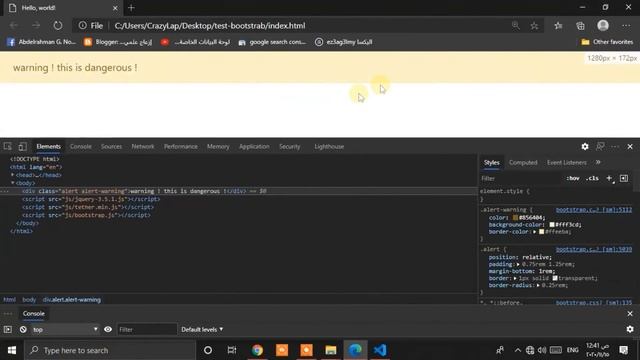Expand the border-color shorthand property
Viewport: 640px width, 360px height.
[535, 231]
